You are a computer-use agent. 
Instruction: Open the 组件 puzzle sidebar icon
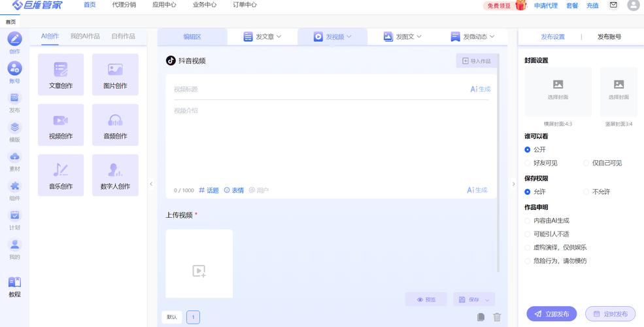(15, 186)
